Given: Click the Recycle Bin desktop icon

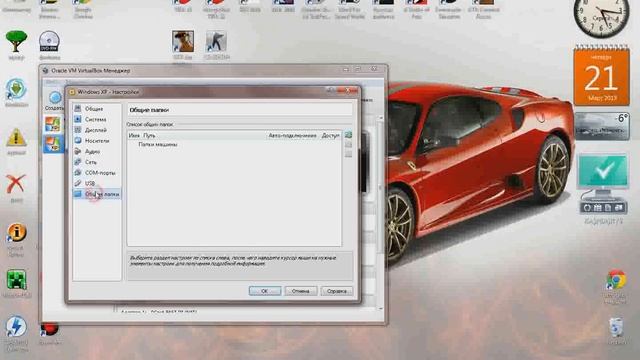Looking at the screenshot, I should [x=616, y=327].
